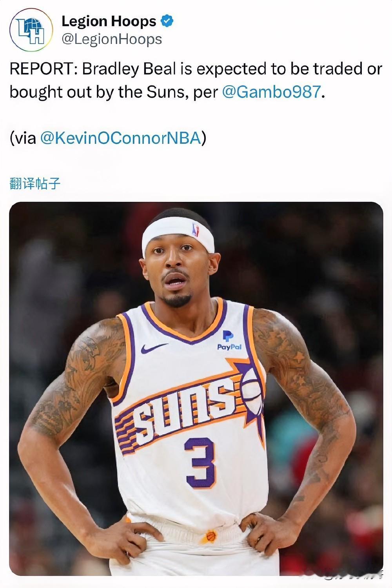Click the watermark in the photo's bottom-right corner
This screenshot has width=392, height=588.
(x=345, y=573)
